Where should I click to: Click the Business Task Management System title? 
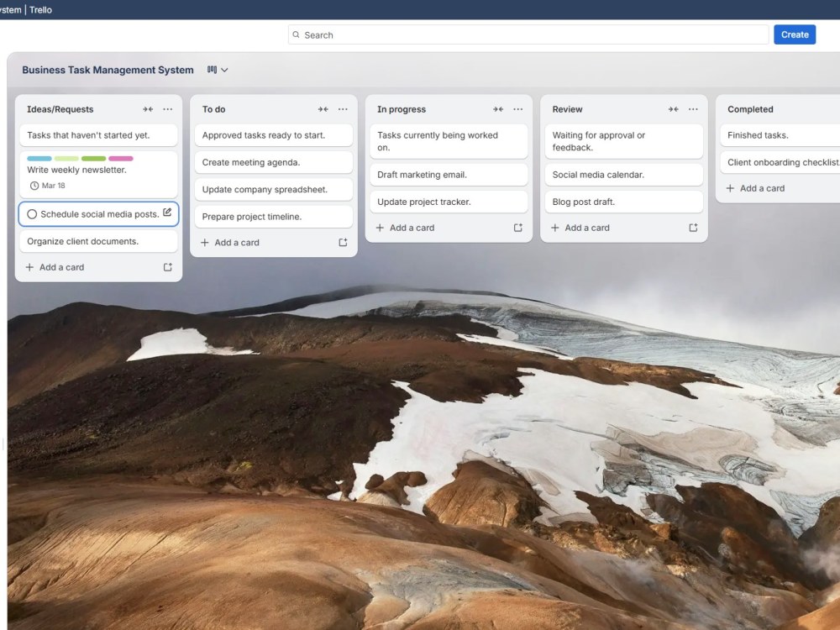108,70
